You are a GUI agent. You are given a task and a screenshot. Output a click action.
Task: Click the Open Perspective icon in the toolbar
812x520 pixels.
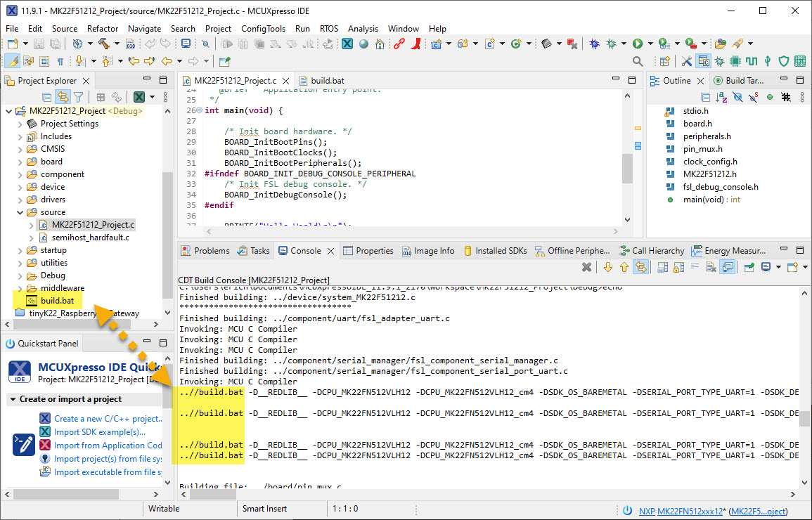[x=665, y=62]
